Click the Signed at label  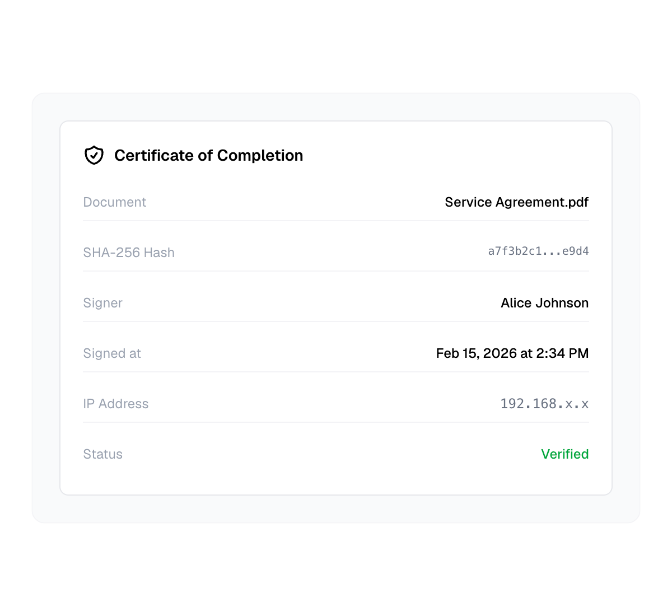point(112,353)
